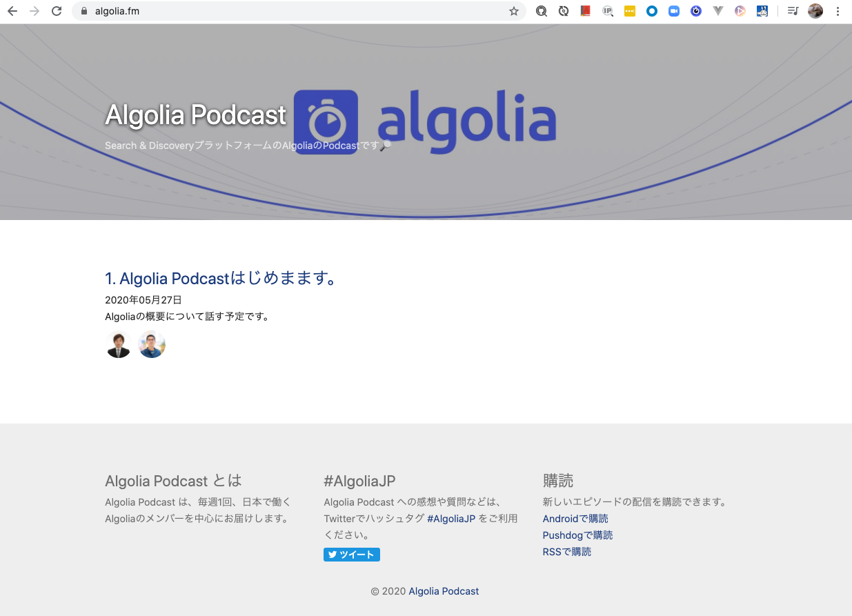Open the #AlgoliaJP hashtag link
The height and width of the screenshot is (616, 852).
(451, 519)
